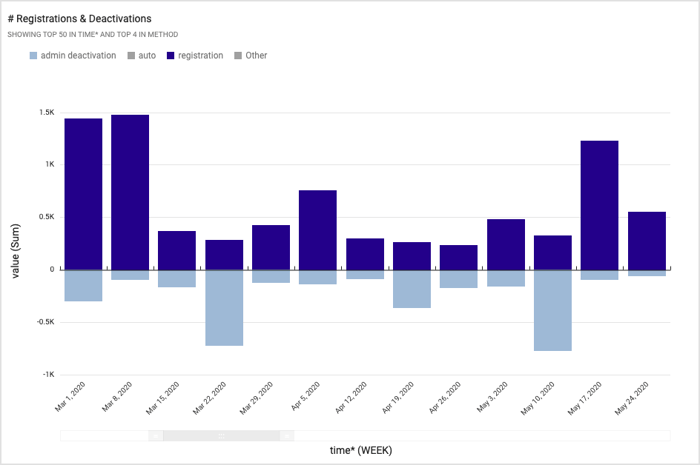This screenshot has width=700, height=465.
Task: Click the 'time* (WEEK)' x-axis title
Action: [x=361, y=450]
